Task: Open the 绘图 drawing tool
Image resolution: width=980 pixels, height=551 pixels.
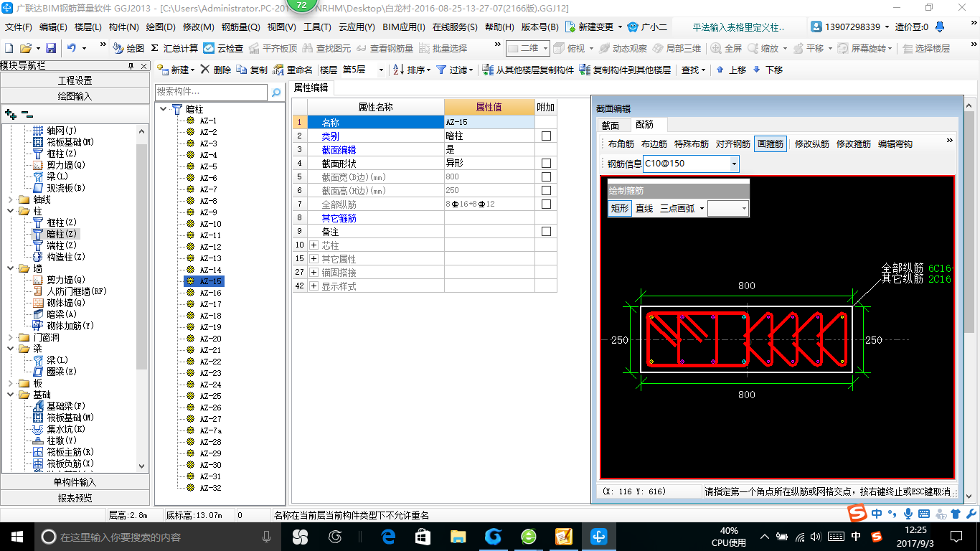Action: coord(128,48)
